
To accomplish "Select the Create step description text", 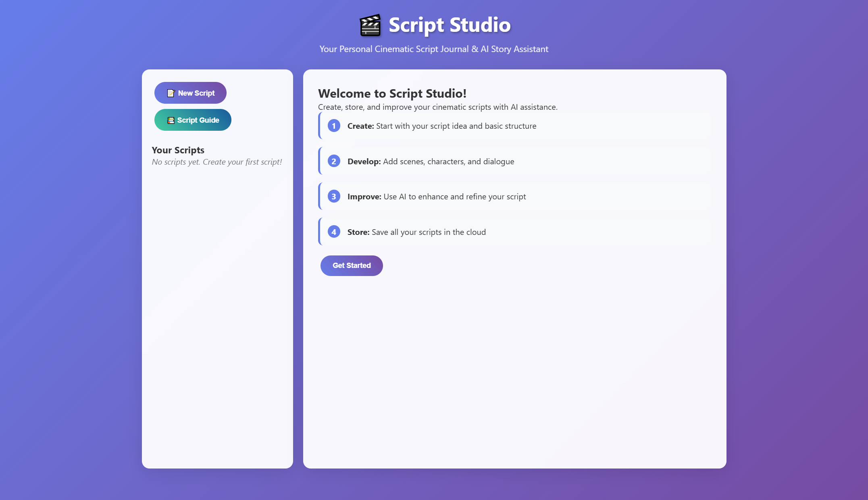I will point(441,126).
